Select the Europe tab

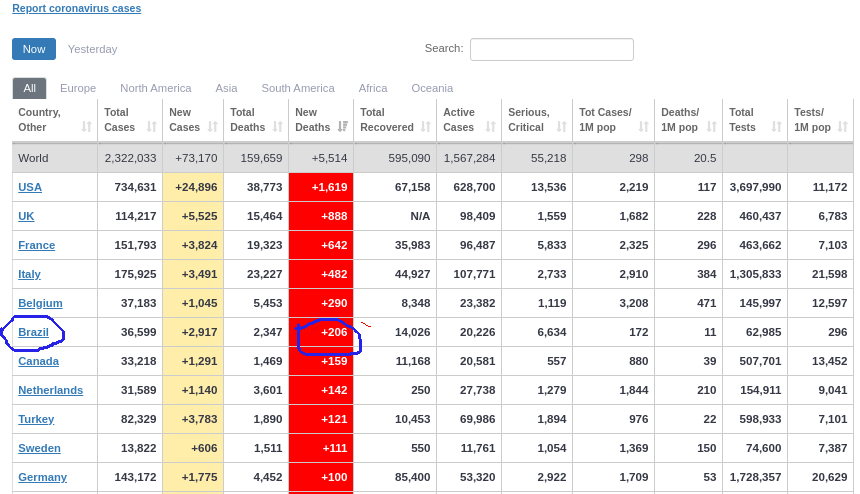coord(78,88)
